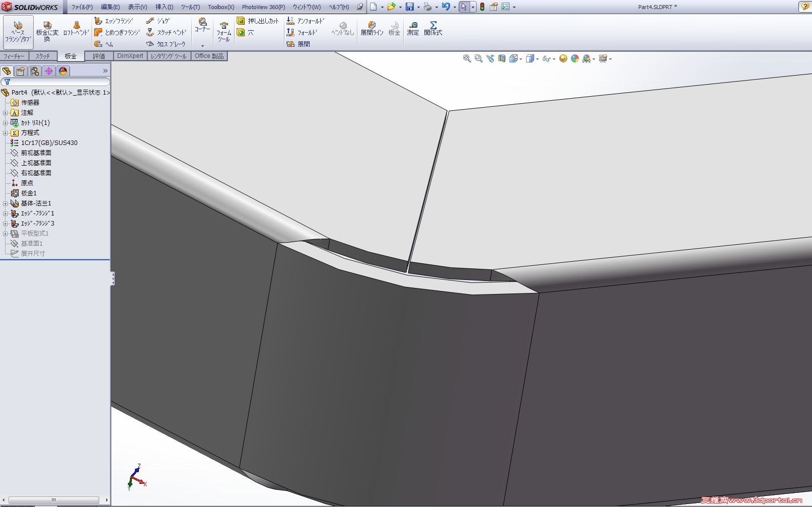
Task: Select the 板金に変換 tool
Action: 47,32
